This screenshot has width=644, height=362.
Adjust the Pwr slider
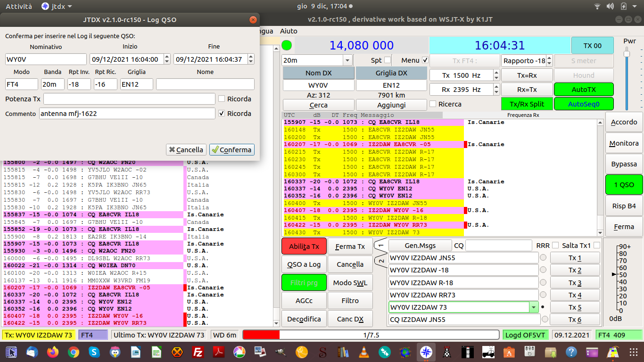click(627, 55)
